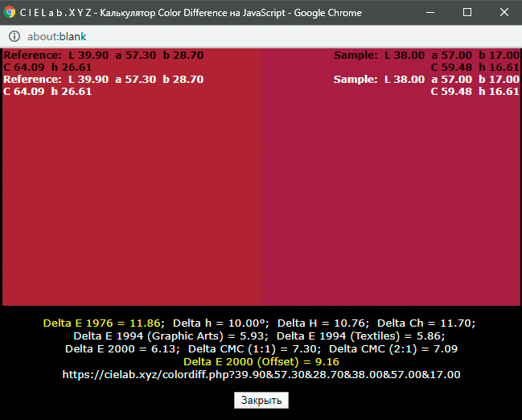Viewport: 522px width, 420px height.
Task: Click the right Sample color swatch area
Action: (391, 177)
